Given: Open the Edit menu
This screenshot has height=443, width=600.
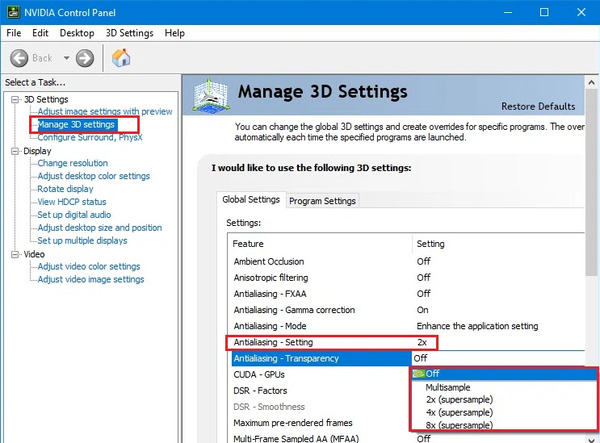Looking at the screenshot, I should click(x=40, y=33).
